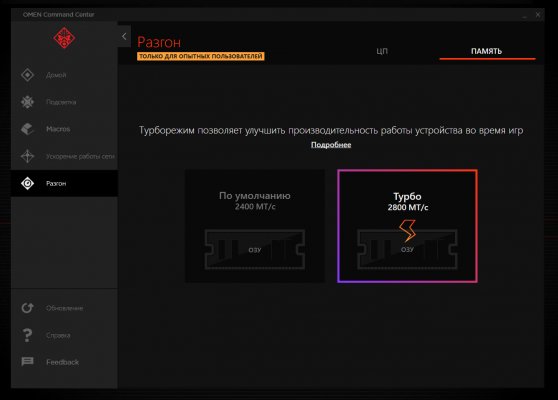The image size is (558, 400).
Task: Click the red OMEN logo
Action: click(x=64, y=38)
